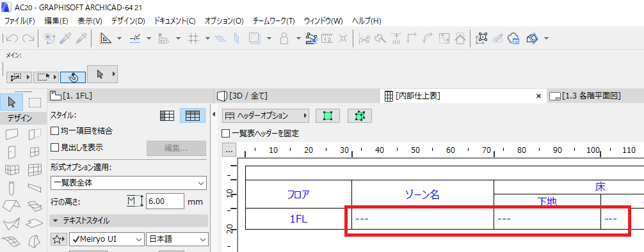Select the Wall tool in toolbox
This screenshot has height=252, width=644.
point(12,134)
